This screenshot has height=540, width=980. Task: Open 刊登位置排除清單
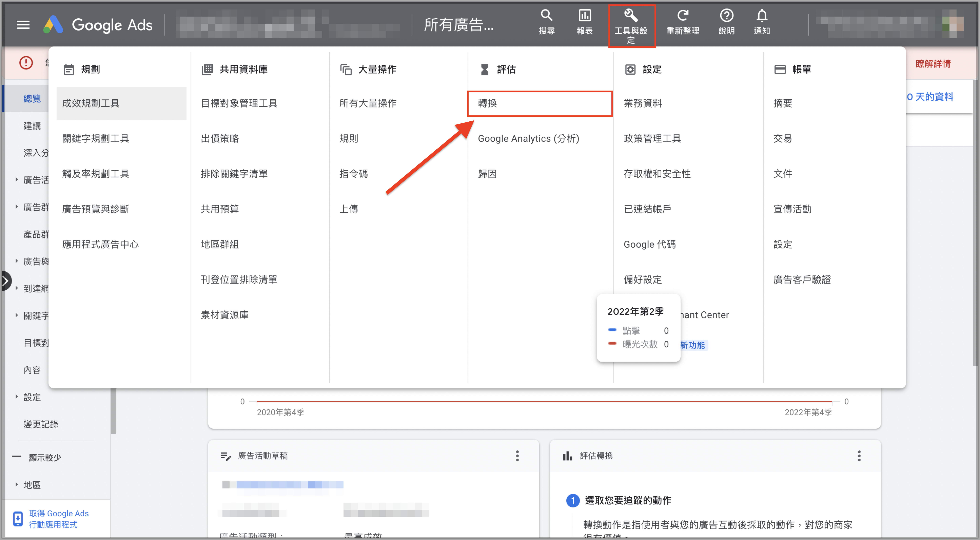pos(239,280)
